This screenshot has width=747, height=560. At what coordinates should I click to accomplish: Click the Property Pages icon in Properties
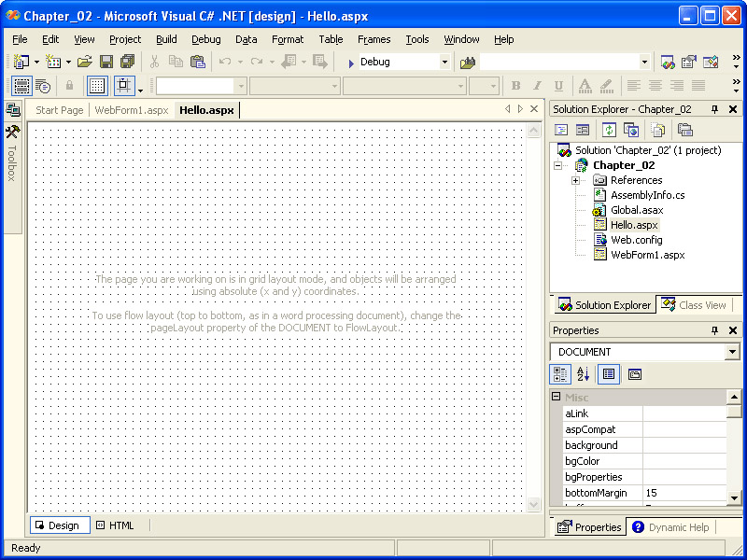[634, 374]
